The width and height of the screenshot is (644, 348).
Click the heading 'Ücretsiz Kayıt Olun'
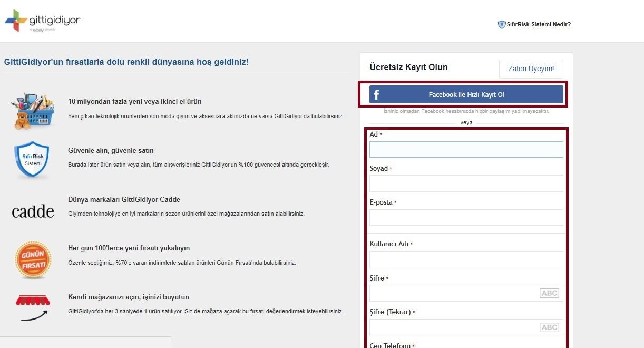click(x=409, y=67)
